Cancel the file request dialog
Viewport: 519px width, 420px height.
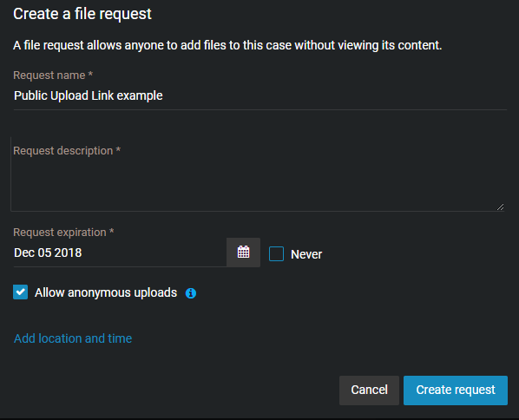[369, 390]
